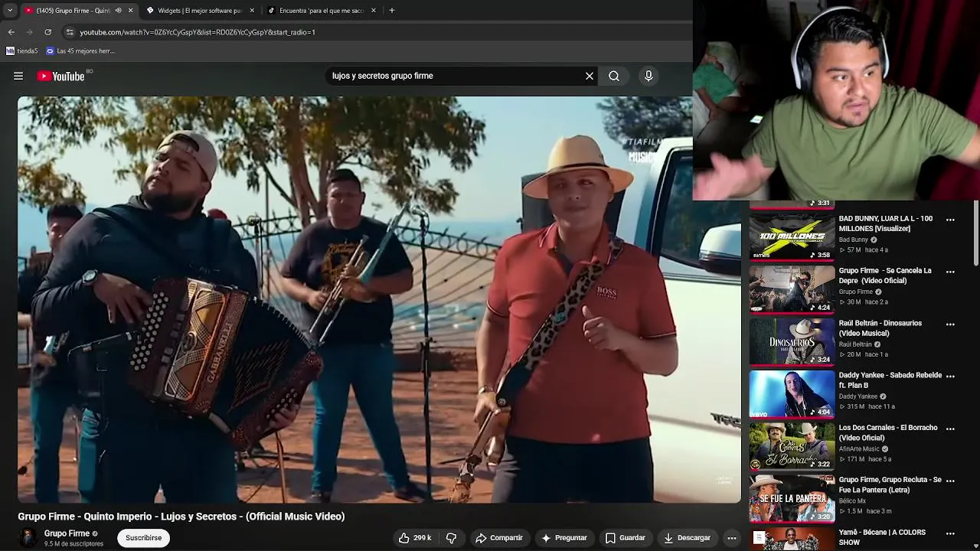
Task: Open more actions three-dot menu below video
Action: click(732, 538)
